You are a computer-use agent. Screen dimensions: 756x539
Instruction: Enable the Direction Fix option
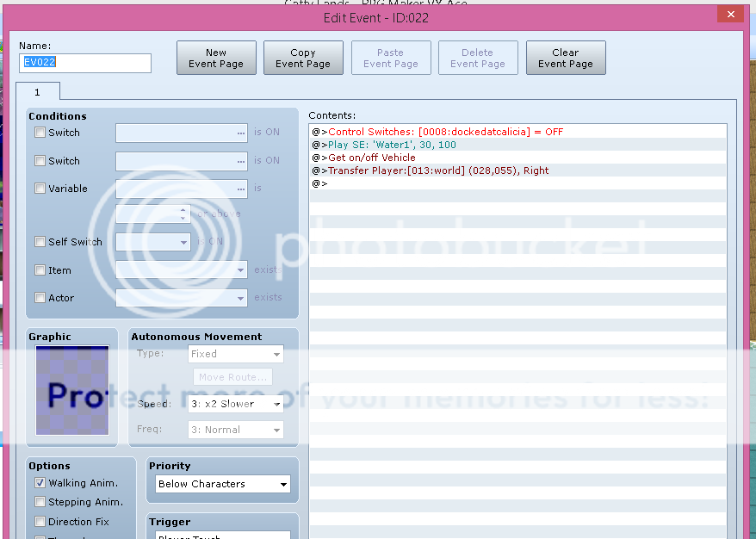click(40, 522)
